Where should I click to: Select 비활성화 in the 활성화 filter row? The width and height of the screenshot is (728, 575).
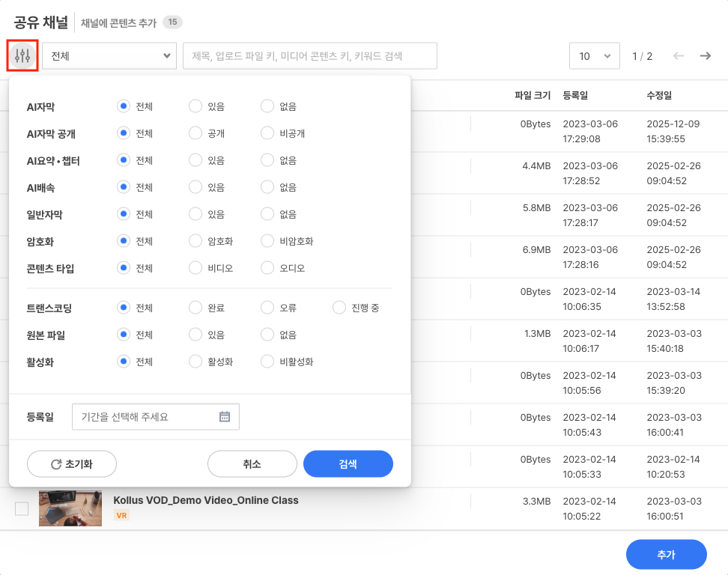click(x=267, y=362)
